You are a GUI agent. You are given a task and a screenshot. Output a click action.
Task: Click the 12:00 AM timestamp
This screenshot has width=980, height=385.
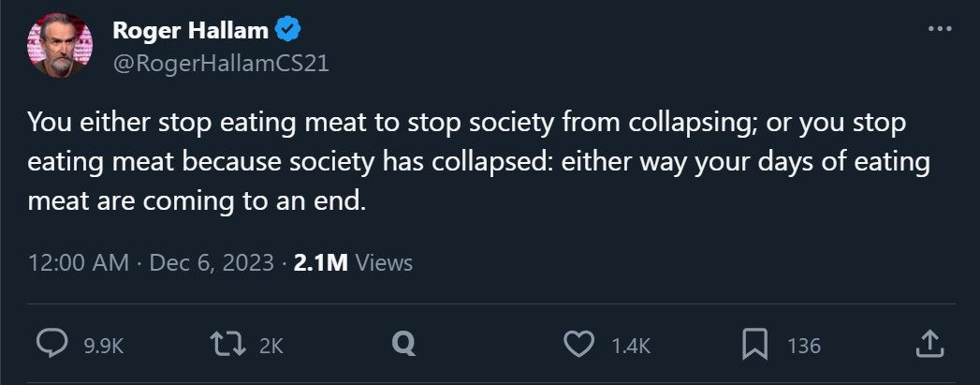79,263
